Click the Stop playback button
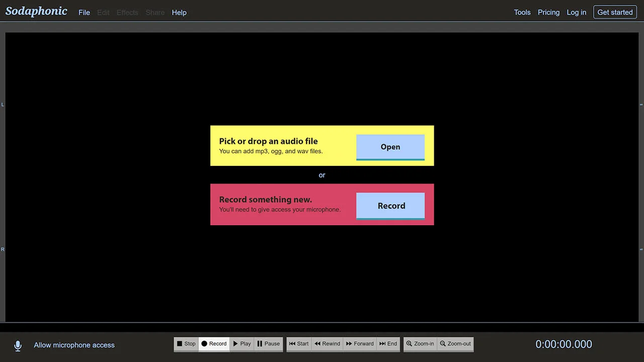 [x=186, y=344]
